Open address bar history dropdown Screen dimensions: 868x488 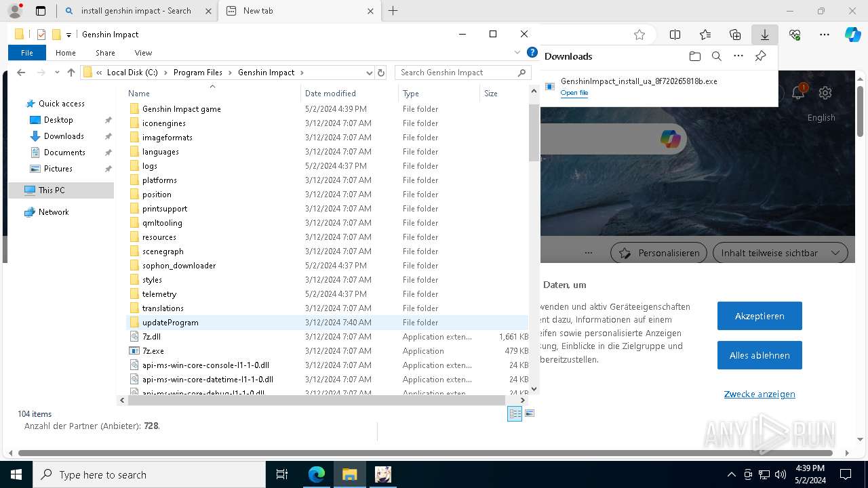(369, 73)
